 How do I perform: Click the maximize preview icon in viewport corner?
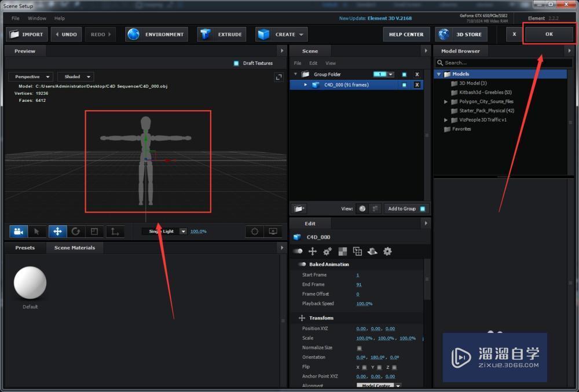pos(278,77)
